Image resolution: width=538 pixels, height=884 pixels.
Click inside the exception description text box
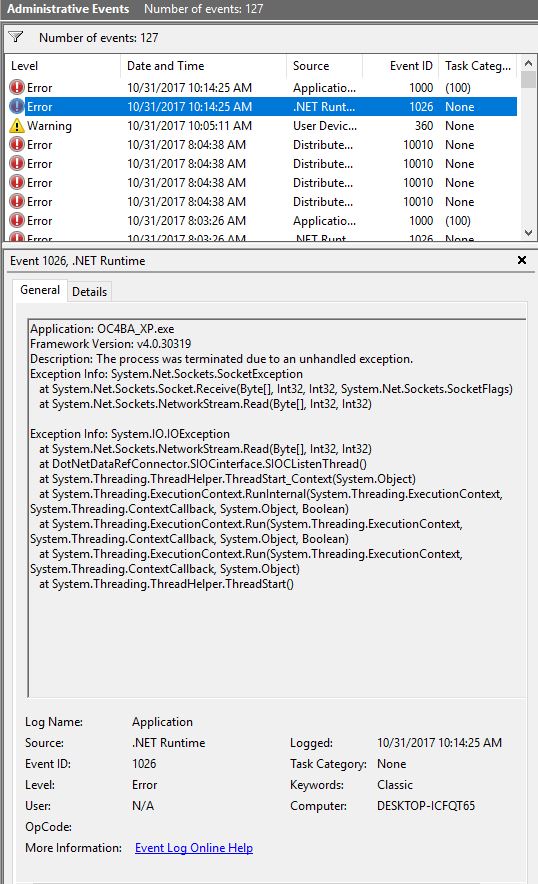coord(277,507)
